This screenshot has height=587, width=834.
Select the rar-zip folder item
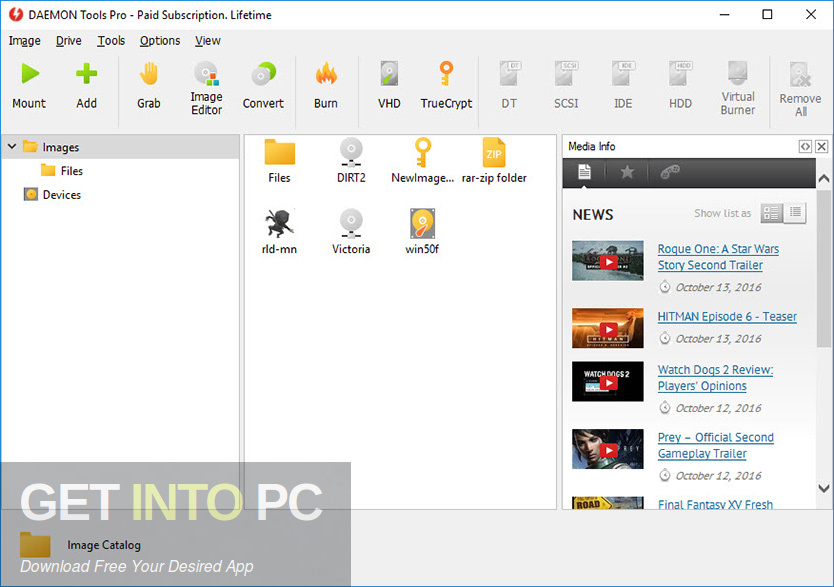pos(494,161)
